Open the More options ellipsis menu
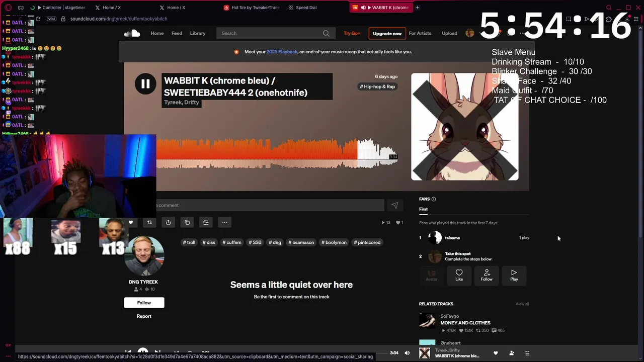This screenshot has width=644, height=362. (224, 222)
